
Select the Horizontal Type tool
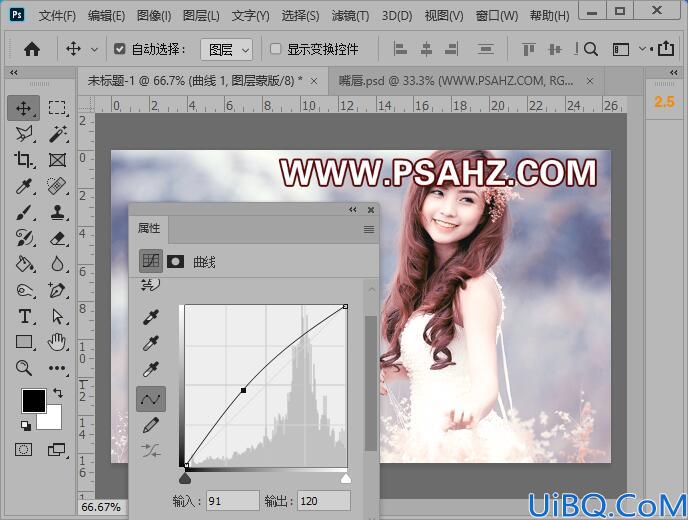click(x=24, y=316)
